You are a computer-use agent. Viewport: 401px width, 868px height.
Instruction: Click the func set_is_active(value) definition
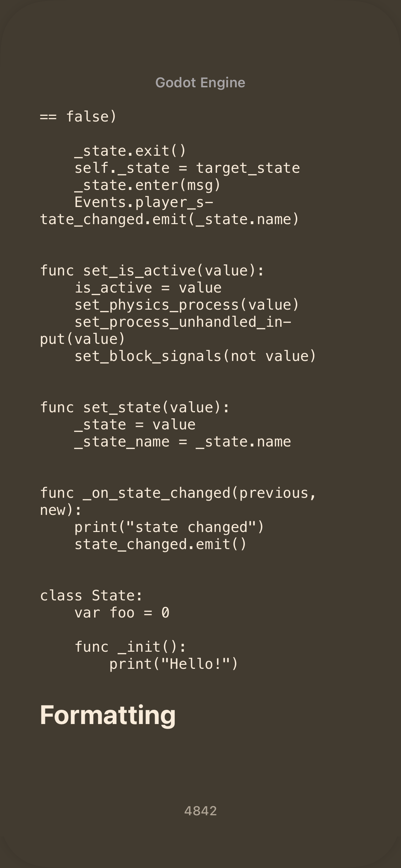point(152,270)
